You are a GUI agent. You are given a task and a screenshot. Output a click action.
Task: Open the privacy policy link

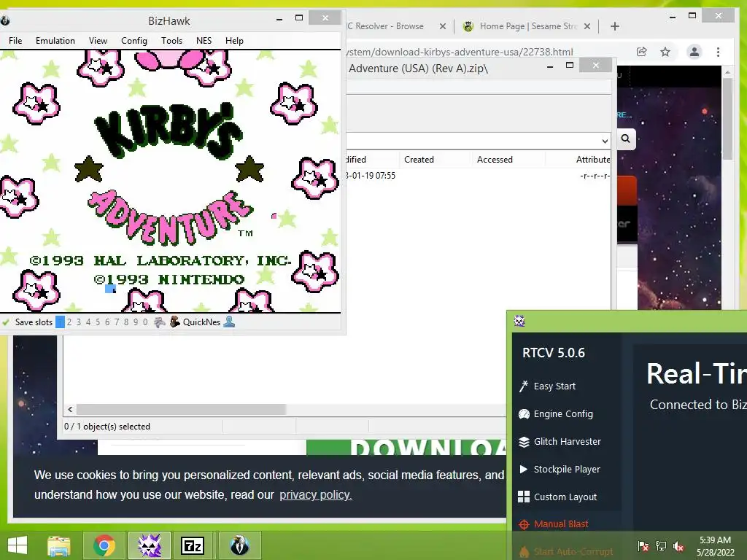tap(315, 495)
